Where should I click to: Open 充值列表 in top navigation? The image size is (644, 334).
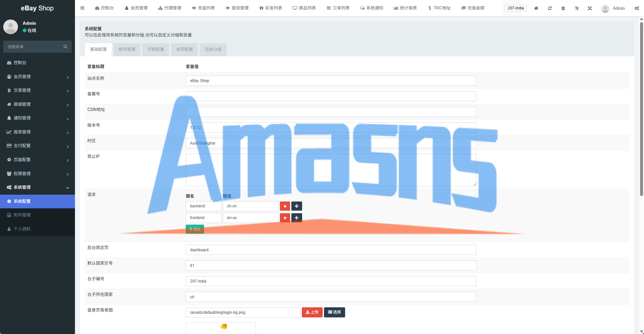point(203,8)
